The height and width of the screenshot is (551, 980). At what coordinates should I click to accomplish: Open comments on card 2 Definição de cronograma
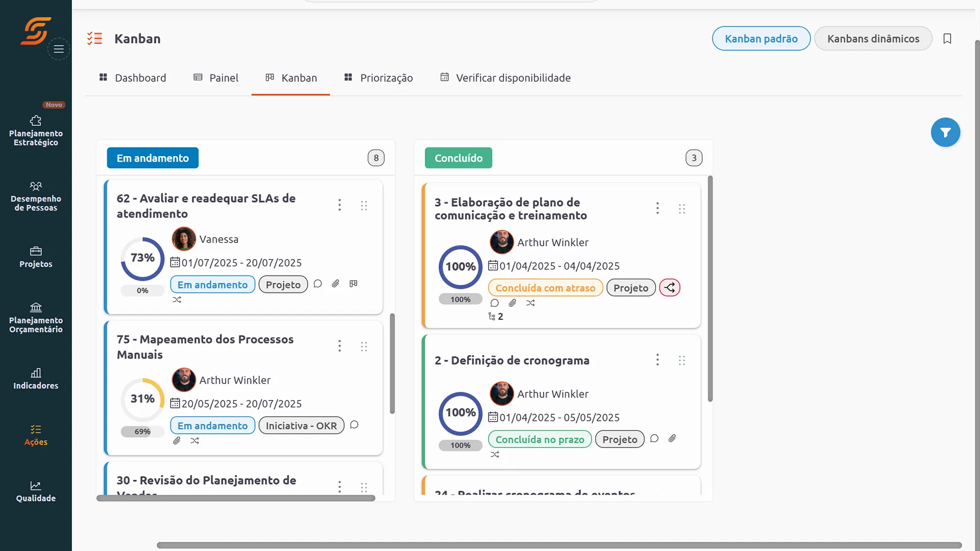point(654,438)
